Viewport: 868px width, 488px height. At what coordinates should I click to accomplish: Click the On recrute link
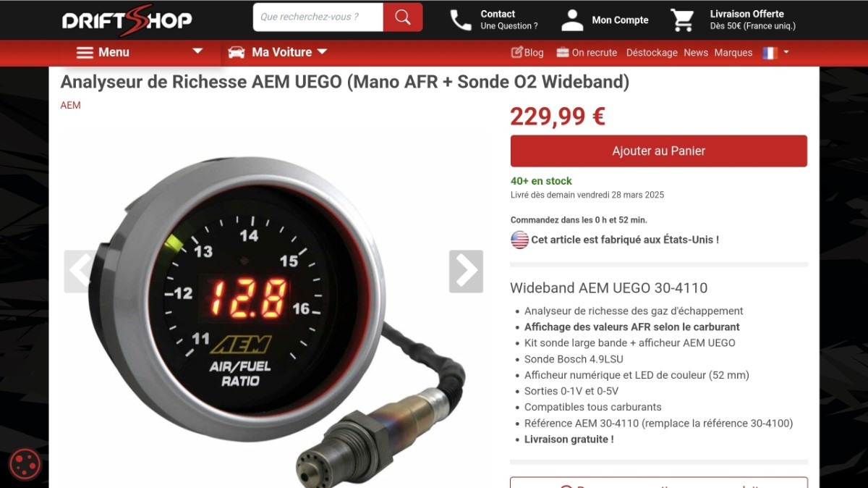tap(587, 53)
